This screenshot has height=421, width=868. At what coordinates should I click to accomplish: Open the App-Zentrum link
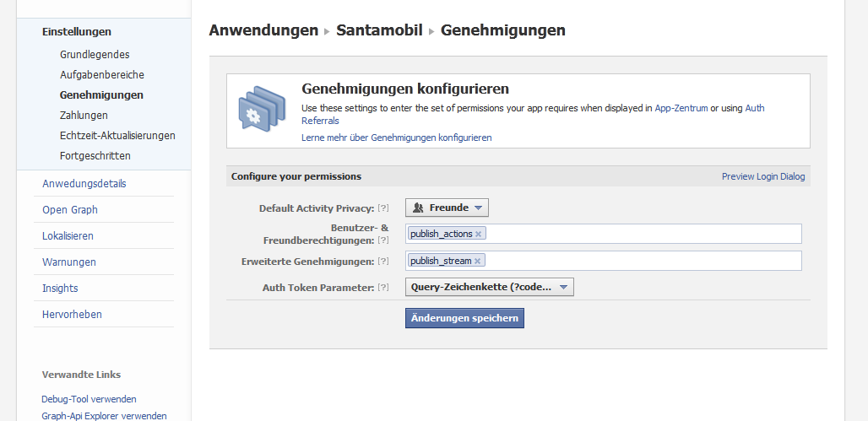(x=681, y=108)
